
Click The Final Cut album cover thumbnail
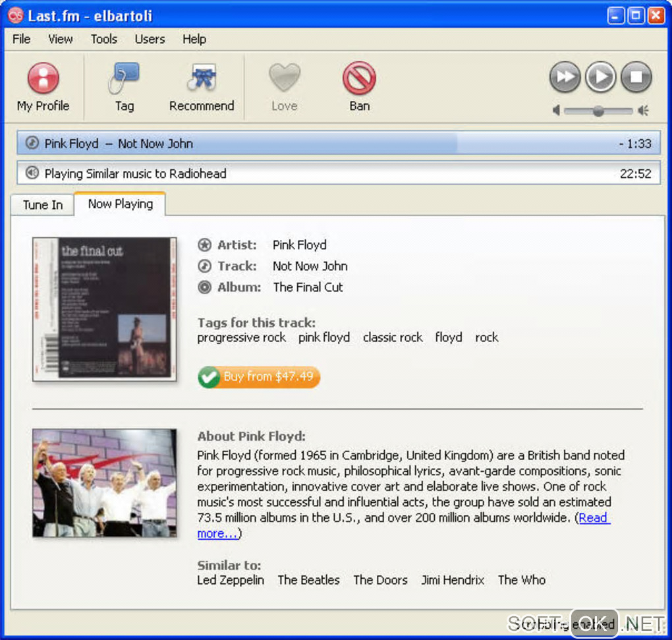click(105, 308)
